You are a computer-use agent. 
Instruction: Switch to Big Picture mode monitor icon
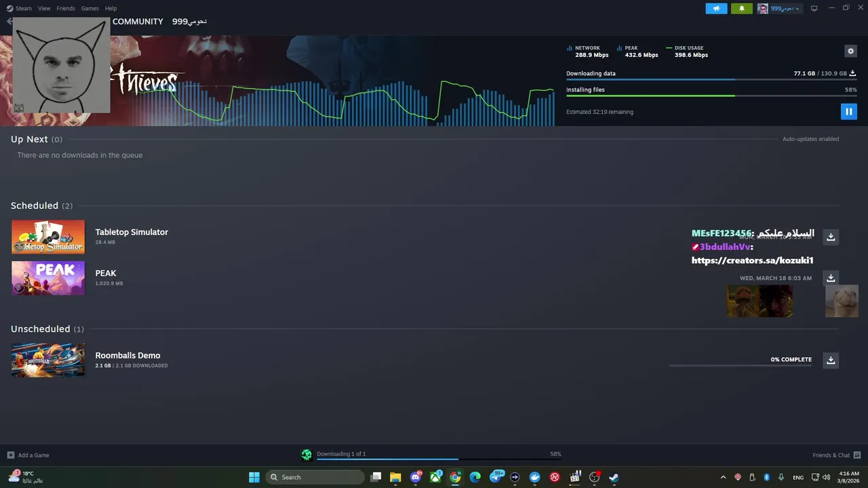pyautogui.click(x=814, y=8)
